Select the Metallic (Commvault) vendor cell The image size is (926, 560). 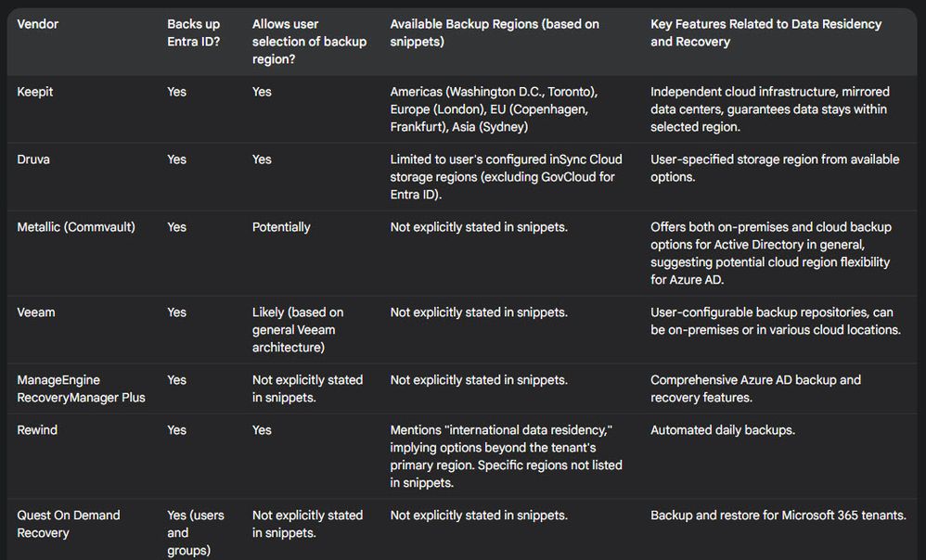[x=76, y=227]
